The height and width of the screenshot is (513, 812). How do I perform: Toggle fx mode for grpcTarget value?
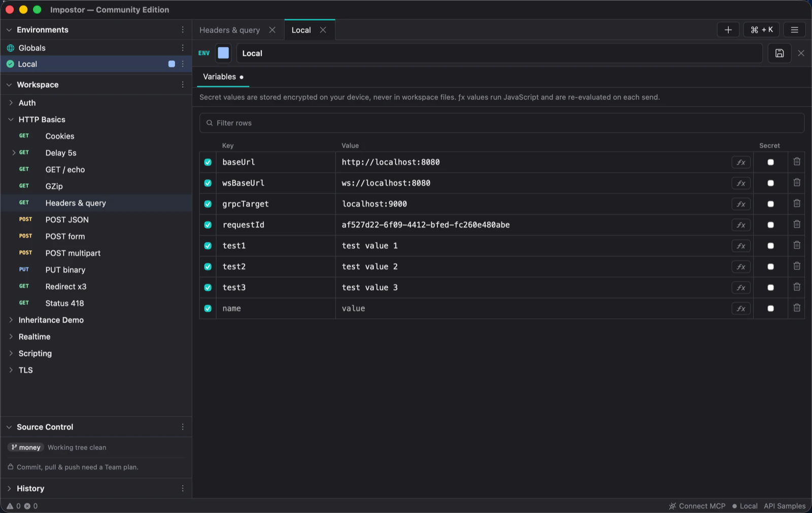tap(741, 204)
